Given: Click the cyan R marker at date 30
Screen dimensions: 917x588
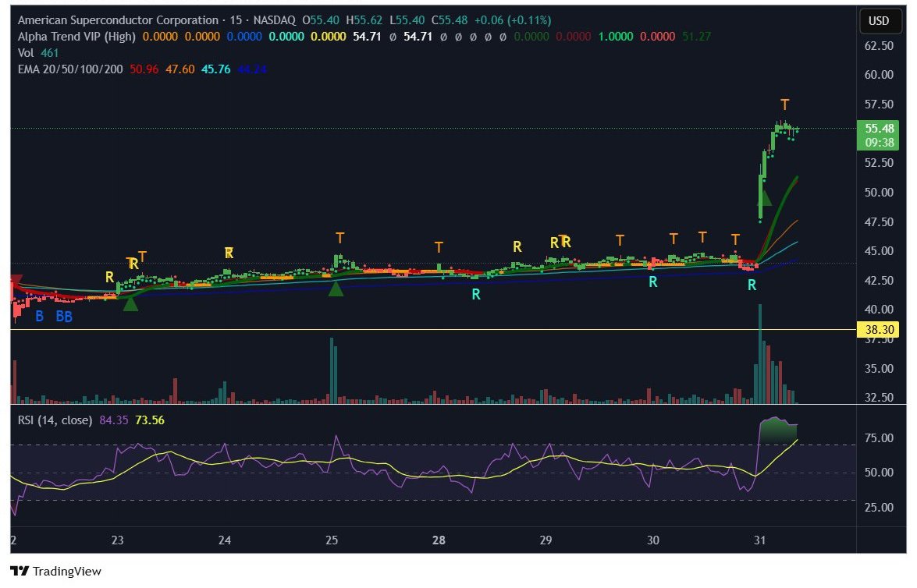Looking at the screenshot, I should point(652,282).
